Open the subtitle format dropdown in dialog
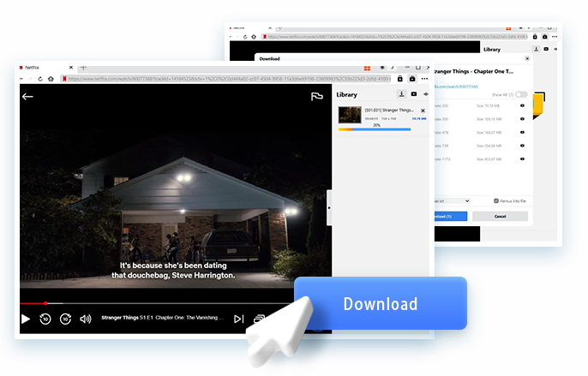Screen dimensions: 588x376 pyautogui.click(x=452, y=201)
